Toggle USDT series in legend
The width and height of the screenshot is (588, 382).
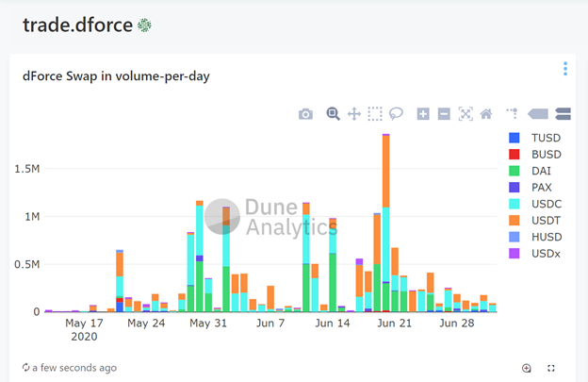[534, 221]
